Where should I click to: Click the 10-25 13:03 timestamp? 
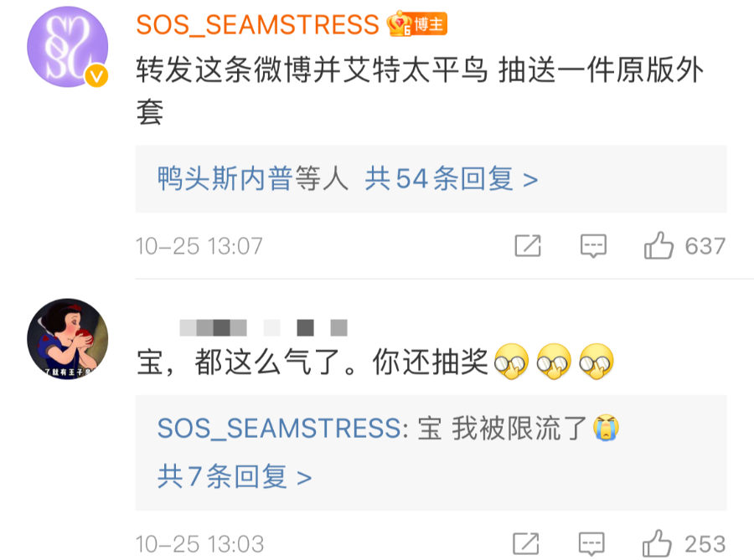pos(199,543)
